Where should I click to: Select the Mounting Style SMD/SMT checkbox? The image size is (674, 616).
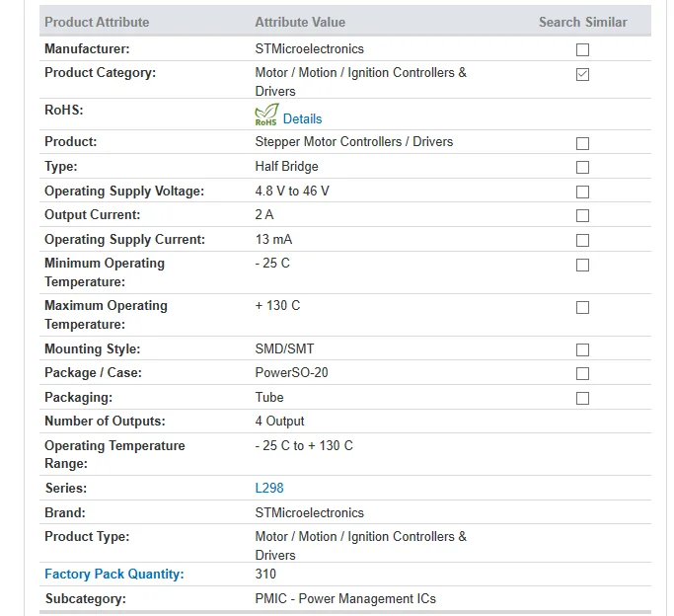coord(582,349)
